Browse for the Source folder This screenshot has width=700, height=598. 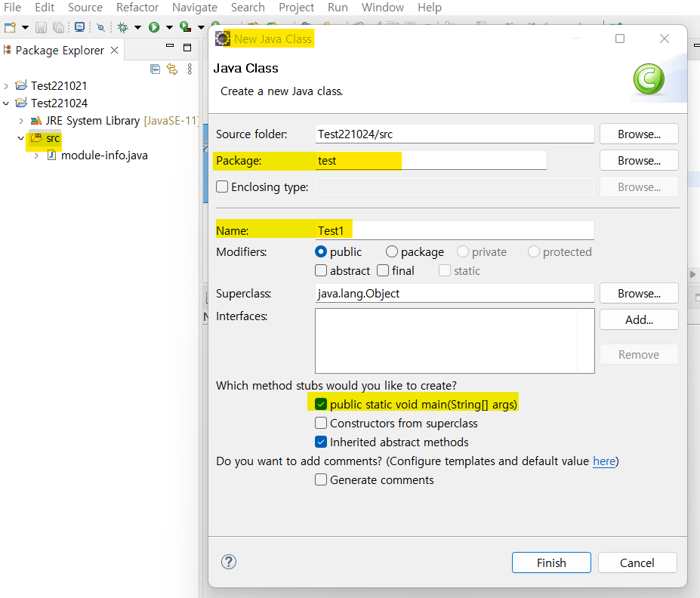click(639, 134)
